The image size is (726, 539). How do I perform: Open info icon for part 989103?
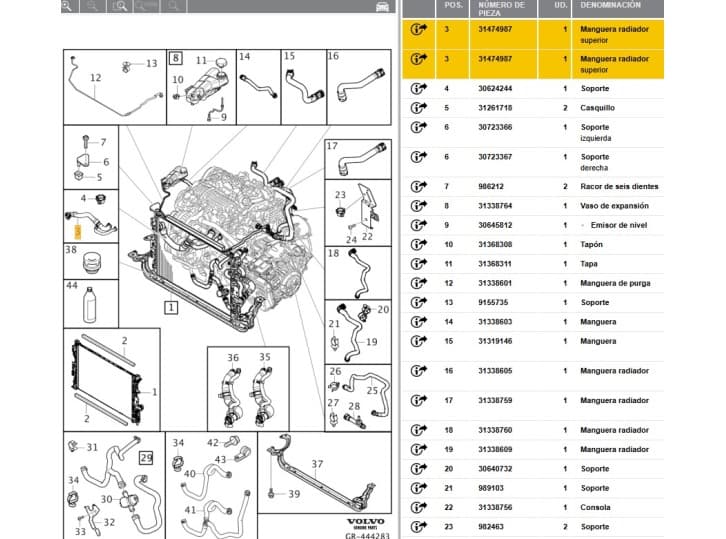pos(419,488)
